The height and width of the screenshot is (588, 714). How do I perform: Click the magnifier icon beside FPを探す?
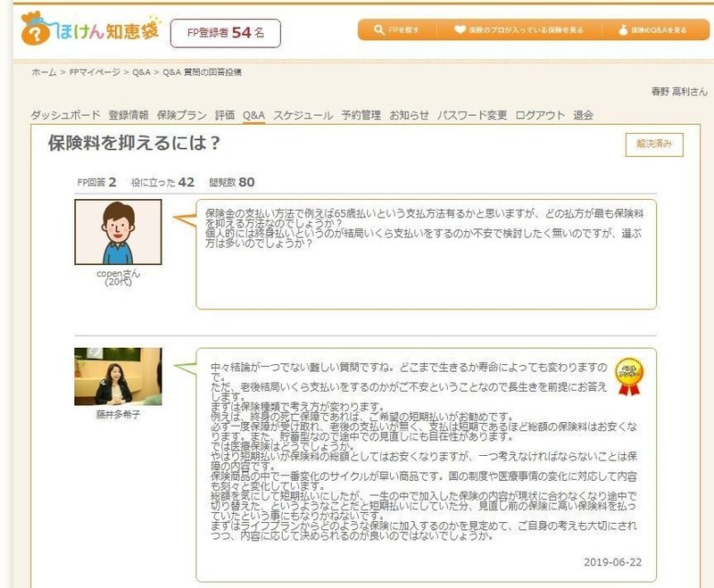pos(378,30)
